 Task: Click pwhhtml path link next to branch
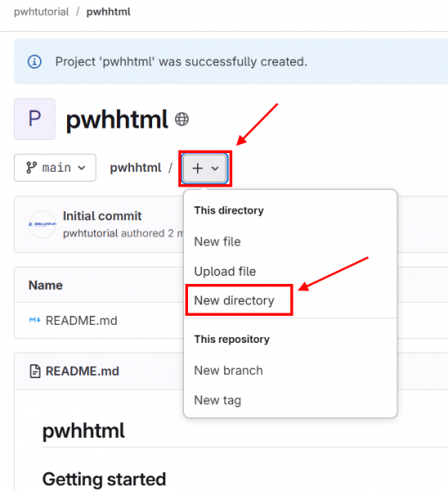[x=136, y=168]
